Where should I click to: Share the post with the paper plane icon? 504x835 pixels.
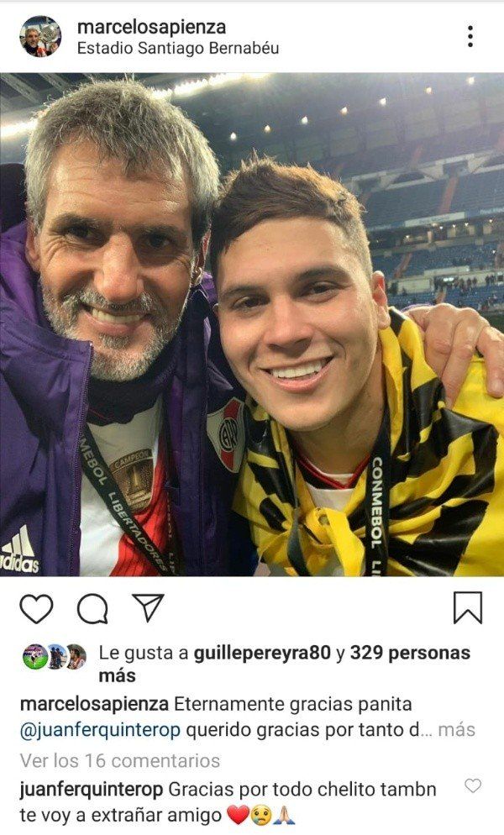(x=148, y=607)
